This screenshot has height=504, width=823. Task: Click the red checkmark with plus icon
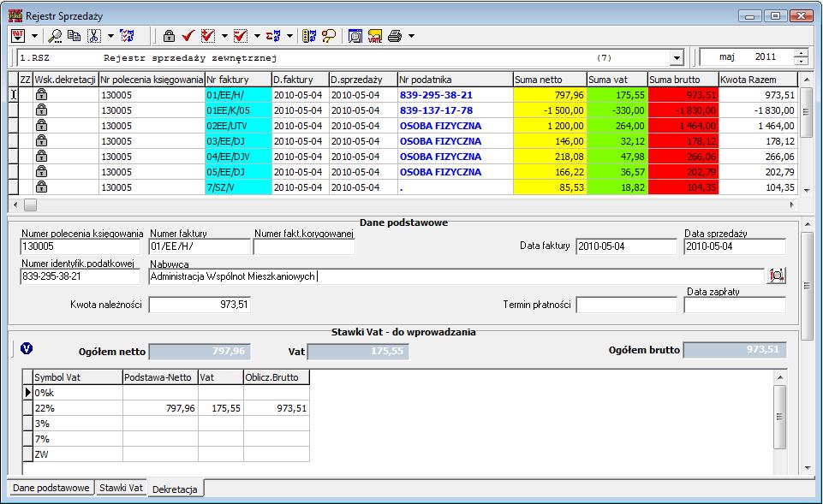[x=208, y=36]
